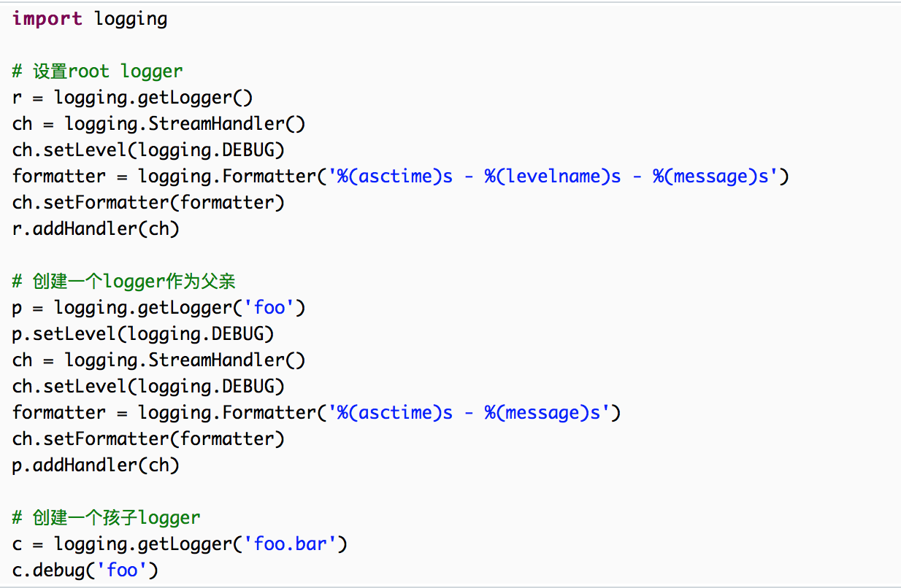Click the 'r = logging.getLogger()' line
Screen dimensions: 901x588
pyautogui.click(x=132, y=98)
